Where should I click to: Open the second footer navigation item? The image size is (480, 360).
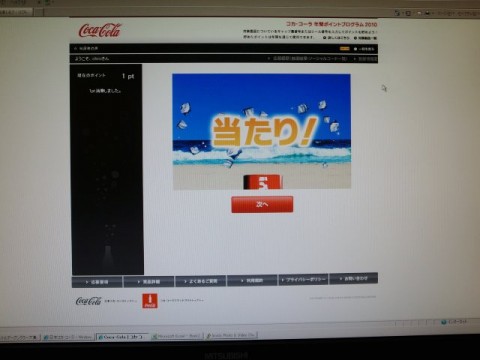[149, 282]
